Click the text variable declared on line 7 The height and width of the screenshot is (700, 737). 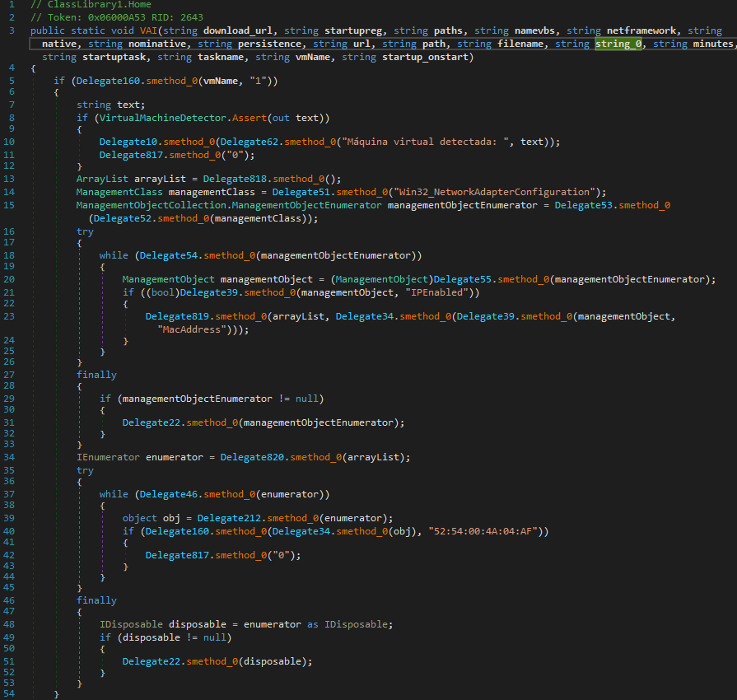coord(128,105)
